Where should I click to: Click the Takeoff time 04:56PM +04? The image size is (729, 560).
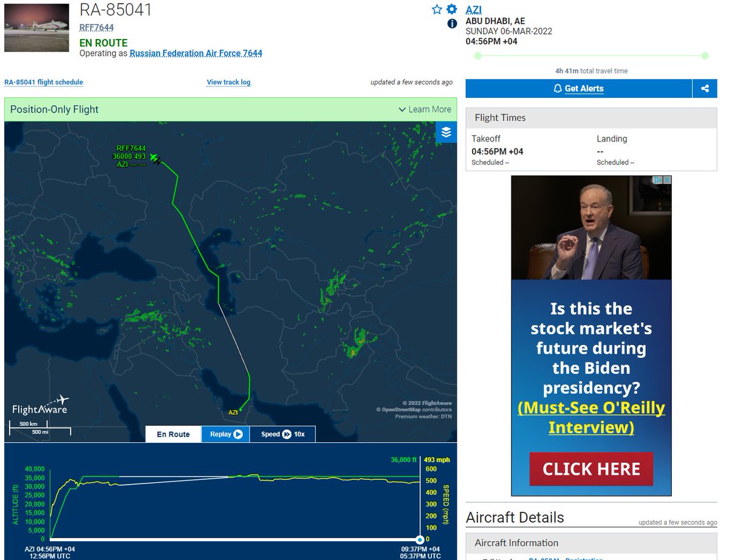(497, 152)
